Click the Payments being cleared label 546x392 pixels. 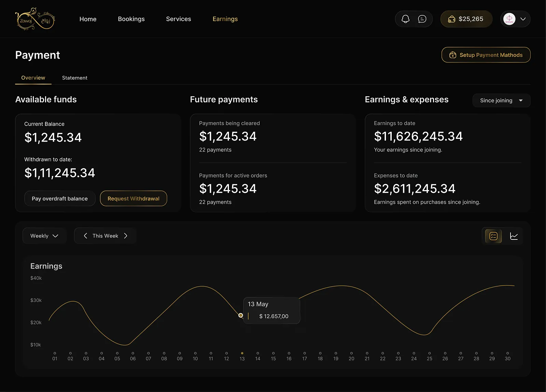coord(229,123)
